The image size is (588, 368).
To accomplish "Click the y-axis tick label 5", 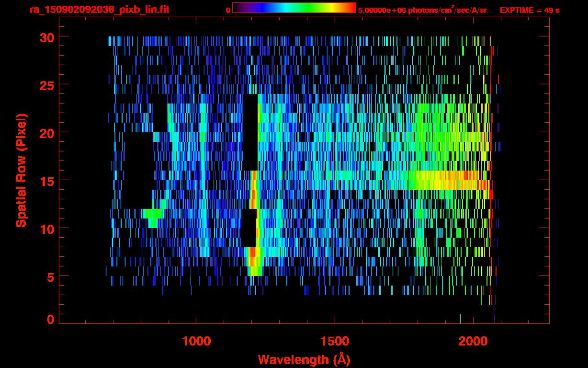I will (x=49, y=276).
